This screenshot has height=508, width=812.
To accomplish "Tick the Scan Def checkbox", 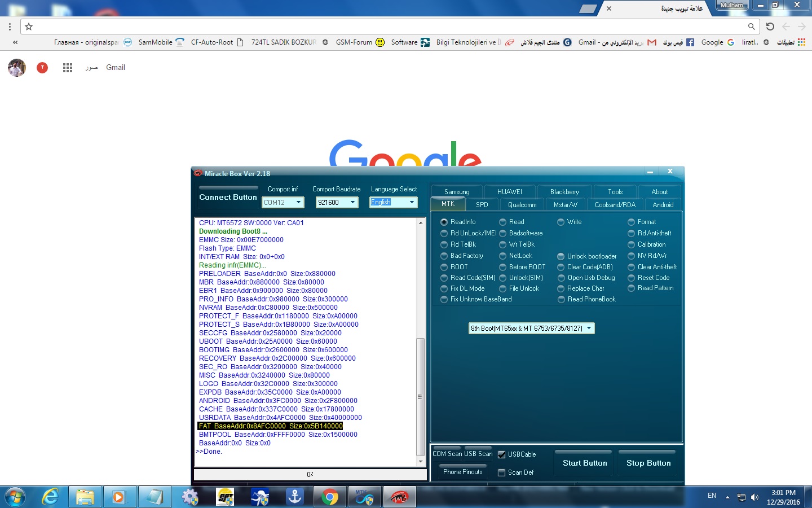I will coord(516,472).
